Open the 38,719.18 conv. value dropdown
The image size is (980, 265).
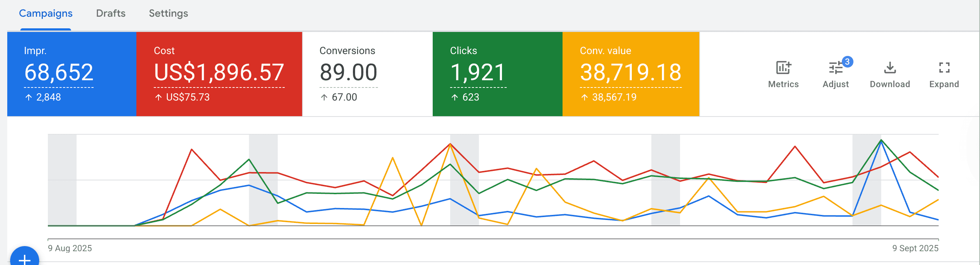click(630, 72)
